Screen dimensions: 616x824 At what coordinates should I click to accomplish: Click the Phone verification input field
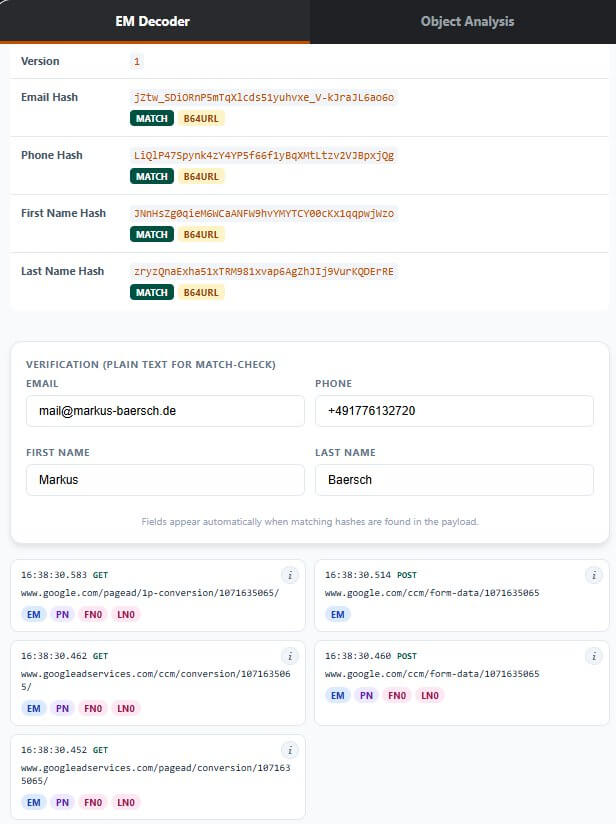tap(454, 411)
